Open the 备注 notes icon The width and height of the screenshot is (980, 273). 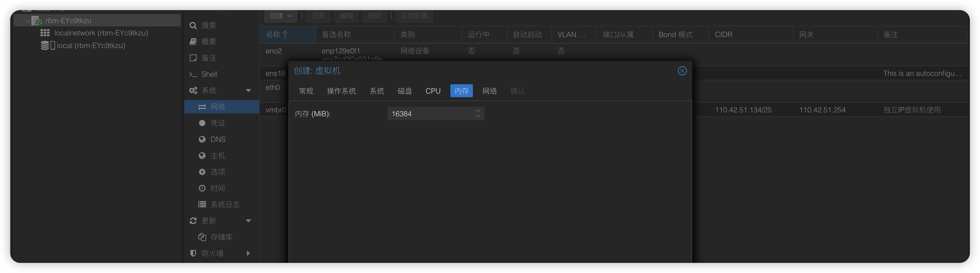(193, 58)
